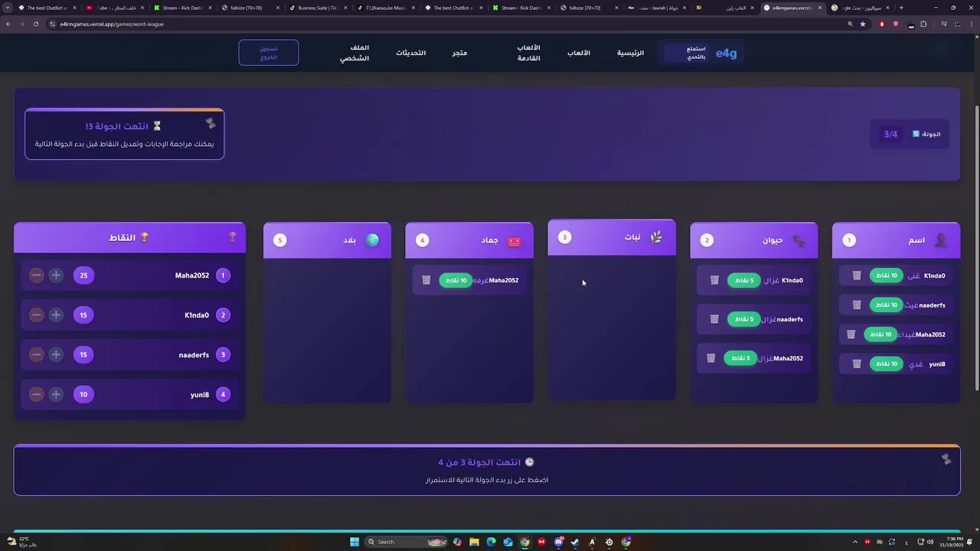Click the تسجيل الخروج logout button
Viewport: 980px width, 551px height.
(x=269, y=53)
